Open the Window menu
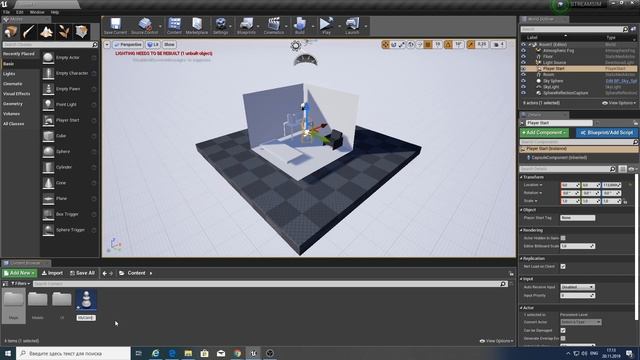 37,12
